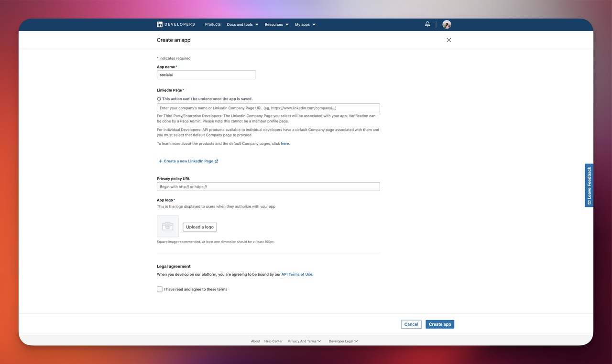Focus the App name input field
Screen dimensions: 612x364
coord(207,75)
